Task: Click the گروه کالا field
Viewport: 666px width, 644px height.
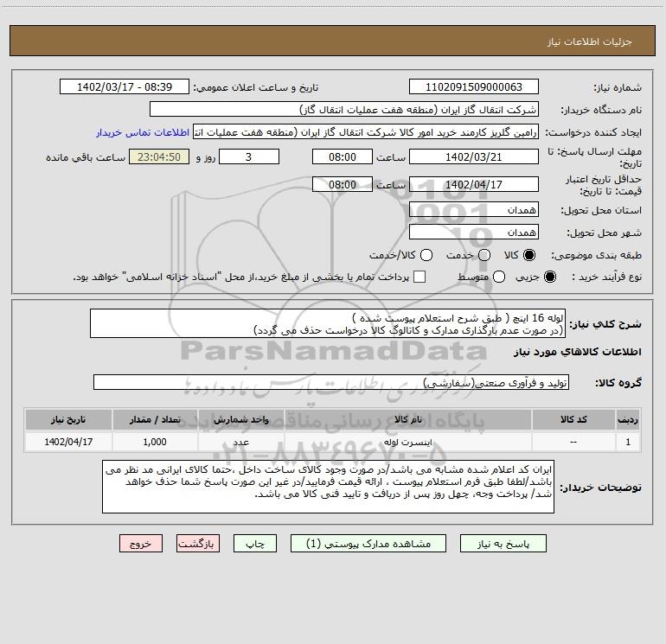Action: point(331,382)
